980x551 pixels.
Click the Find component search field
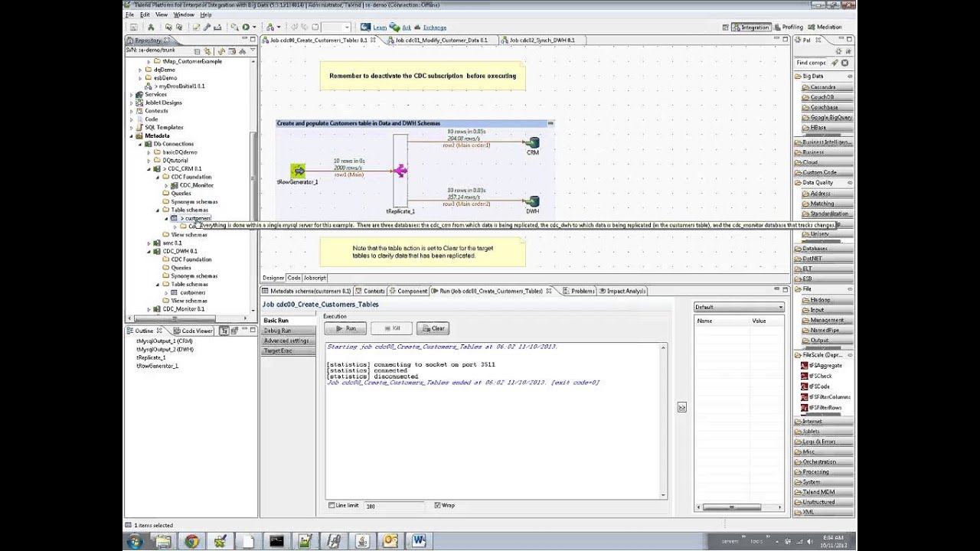point(812,63)
